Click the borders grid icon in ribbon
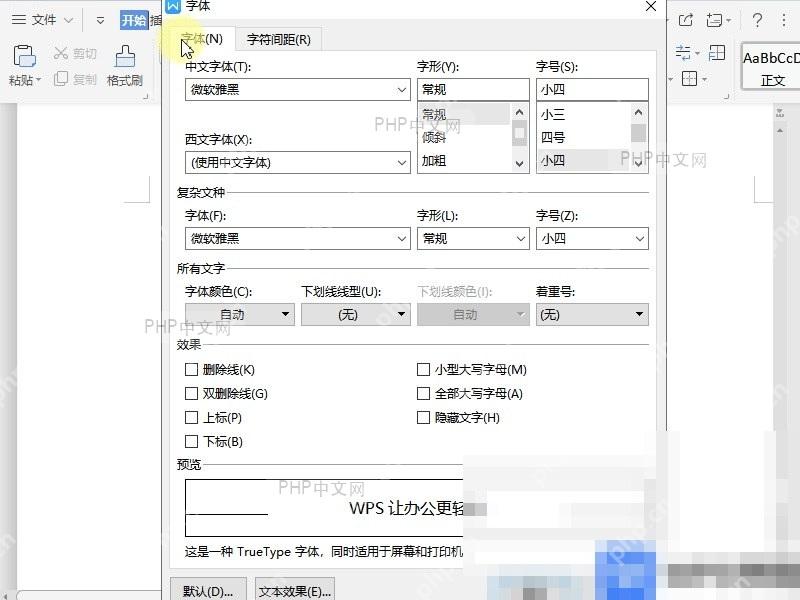Image resolution: width=800 pixels, height=600 pixels. 689,79
